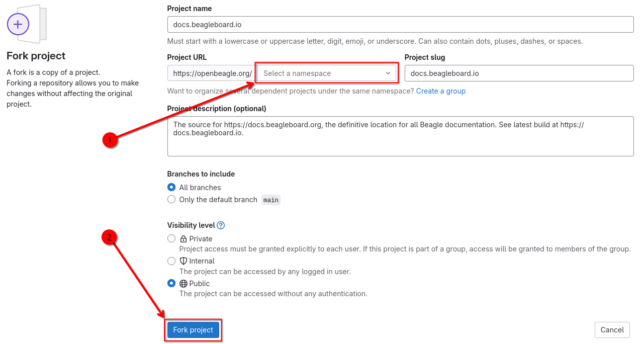Click the Internal shield icon

click(183, 261)
